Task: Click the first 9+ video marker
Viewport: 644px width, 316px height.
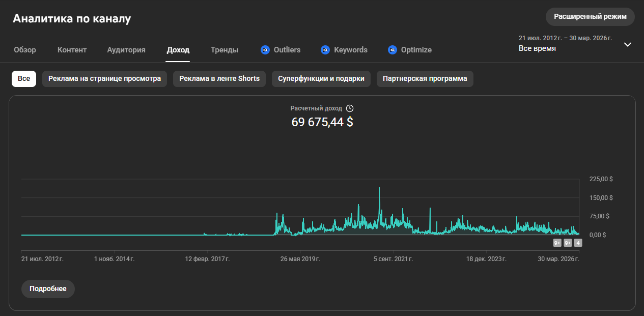Action: (x=557, y=243)
